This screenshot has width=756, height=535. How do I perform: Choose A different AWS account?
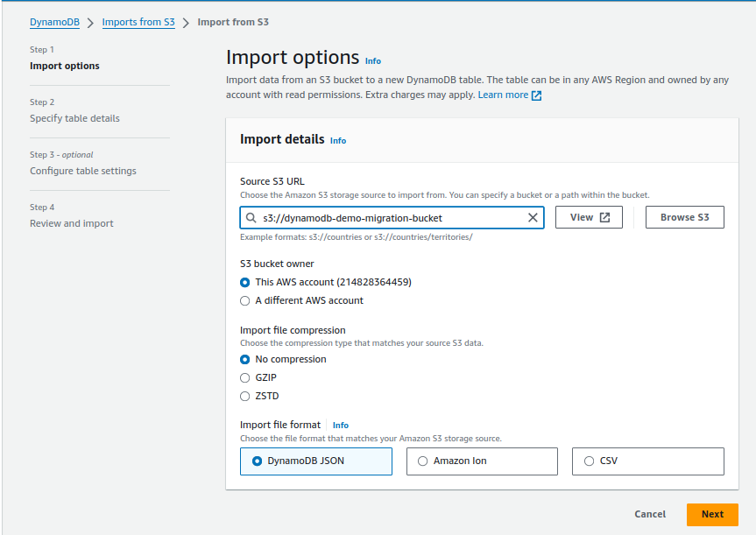tap(245, 300)
